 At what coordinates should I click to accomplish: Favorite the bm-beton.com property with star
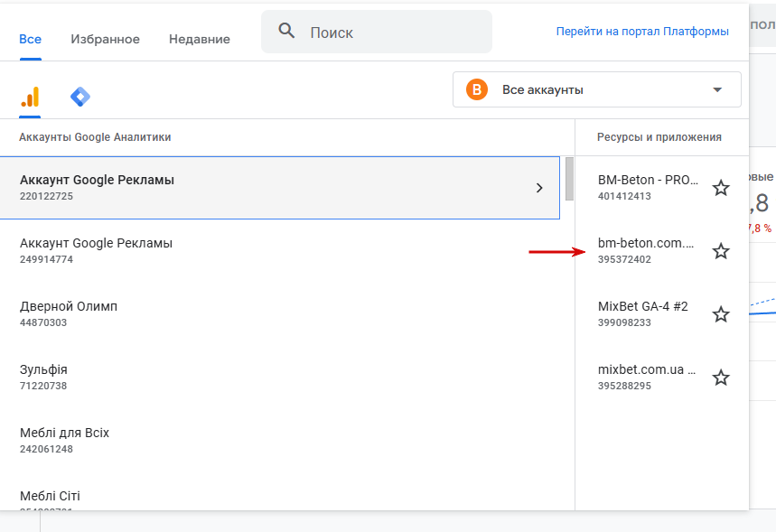(x=721, y=251)
